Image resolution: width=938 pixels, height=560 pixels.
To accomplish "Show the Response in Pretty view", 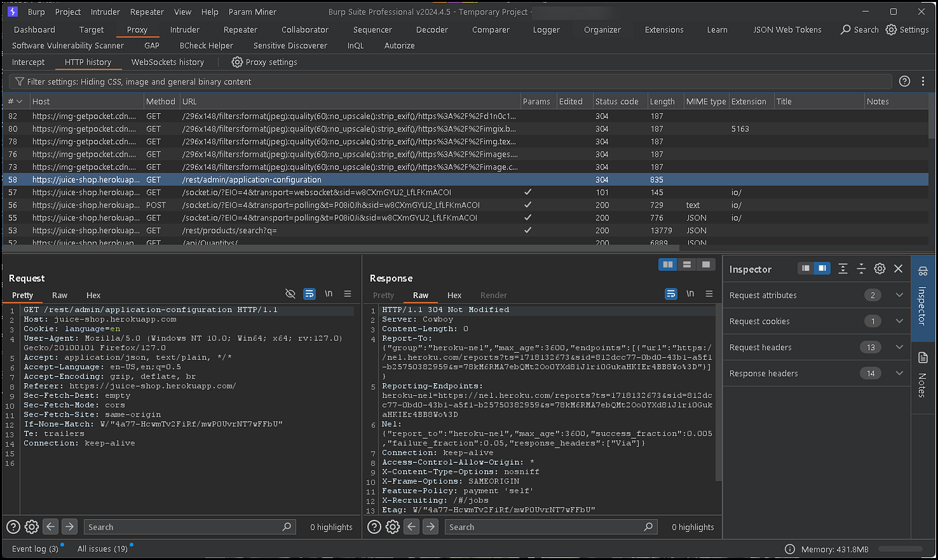I will coord(383,295).
